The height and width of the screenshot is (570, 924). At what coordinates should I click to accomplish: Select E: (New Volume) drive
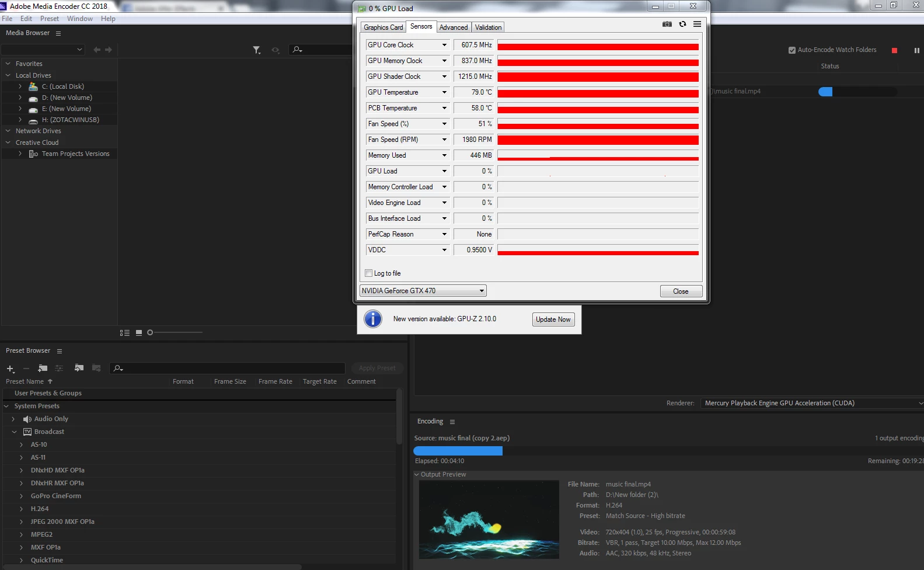tap(67, 109)
